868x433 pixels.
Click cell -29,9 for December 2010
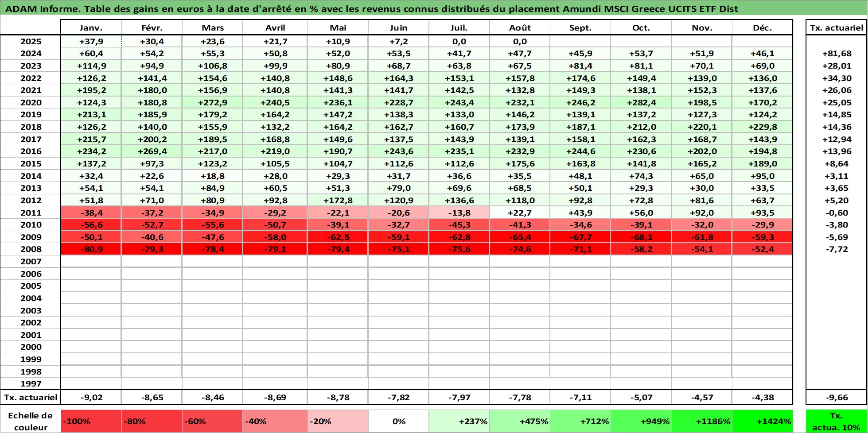point(762,224)
